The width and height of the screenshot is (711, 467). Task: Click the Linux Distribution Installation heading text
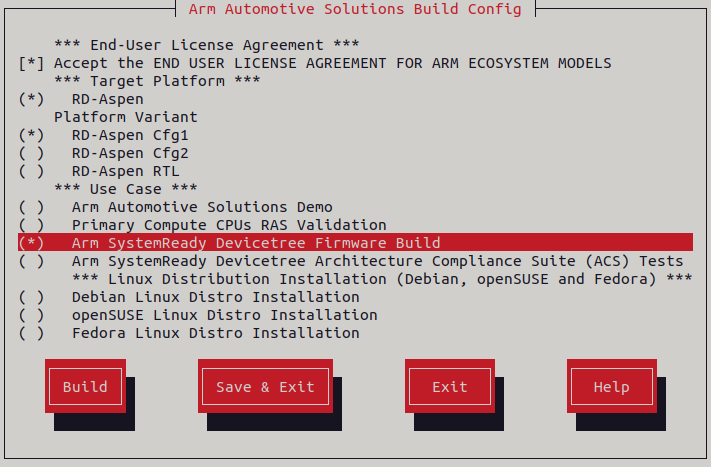382,279
